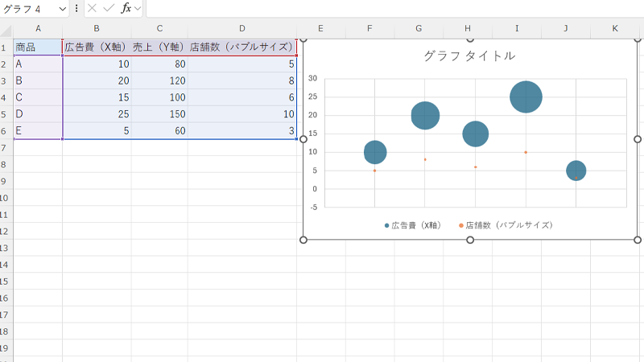This screenshot has height=362, width=644.
Task: Select the row 7 header
Action: pos(6,148)
